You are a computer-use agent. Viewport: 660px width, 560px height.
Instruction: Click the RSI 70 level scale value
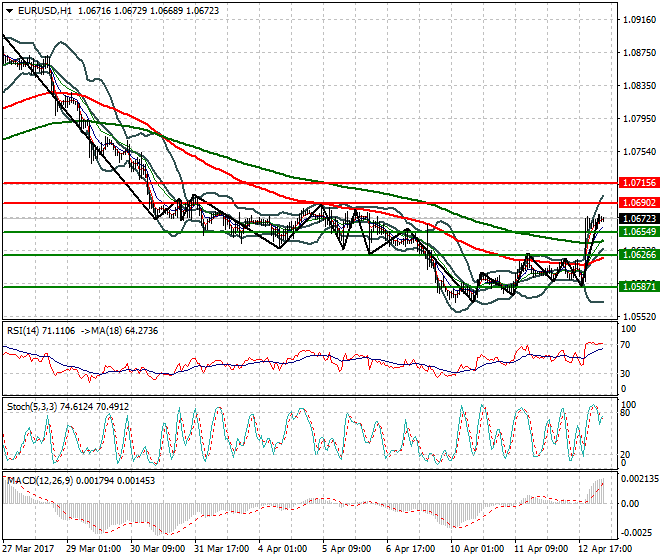[x=625, y=345]
